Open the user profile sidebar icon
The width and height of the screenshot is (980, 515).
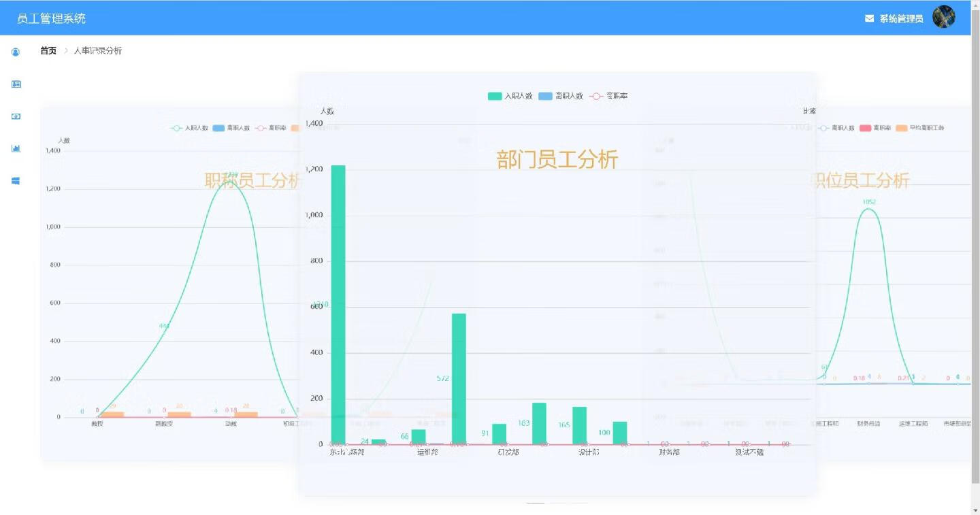coord(16,52)
